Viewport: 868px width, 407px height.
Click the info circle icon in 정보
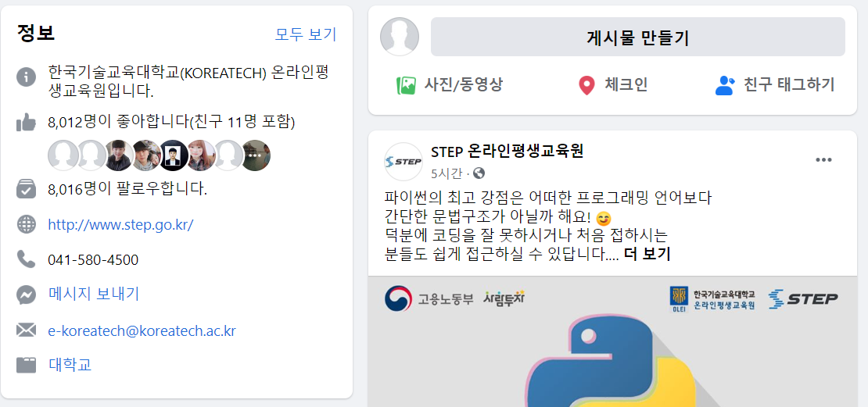[x=26, y=77]
